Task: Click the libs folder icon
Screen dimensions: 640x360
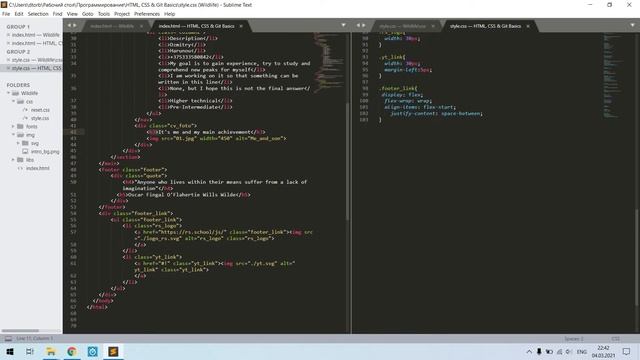Action: [x=20, y=160]
